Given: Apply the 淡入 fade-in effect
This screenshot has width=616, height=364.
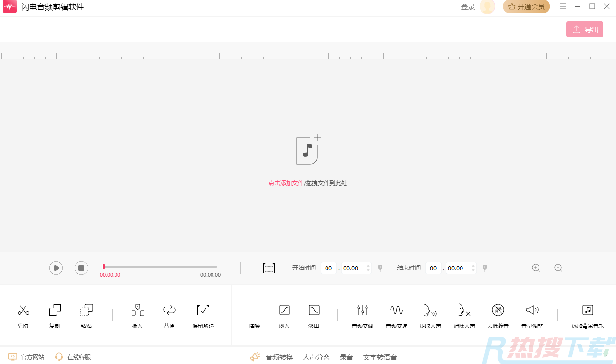Looking at the screenshot, I should tap(284, 315).
